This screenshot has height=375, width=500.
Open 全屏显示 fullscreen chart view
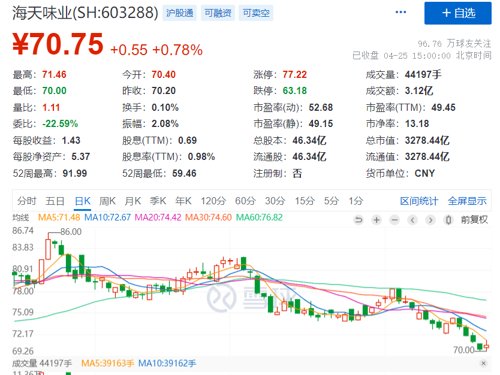(x=467, y=201)
